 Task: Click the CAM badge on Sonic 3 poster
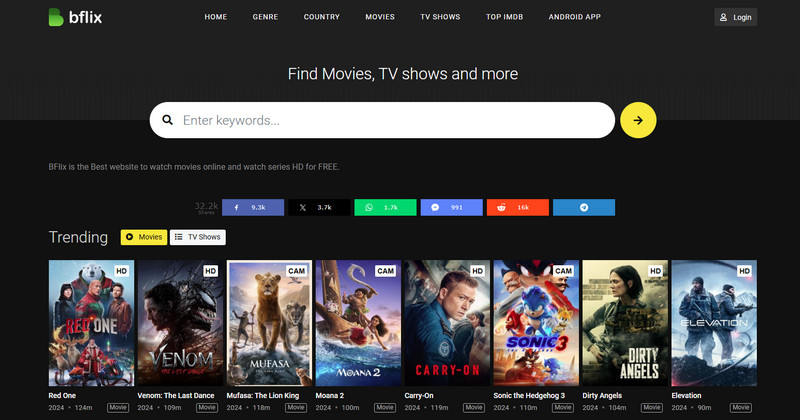coord(563,271)
